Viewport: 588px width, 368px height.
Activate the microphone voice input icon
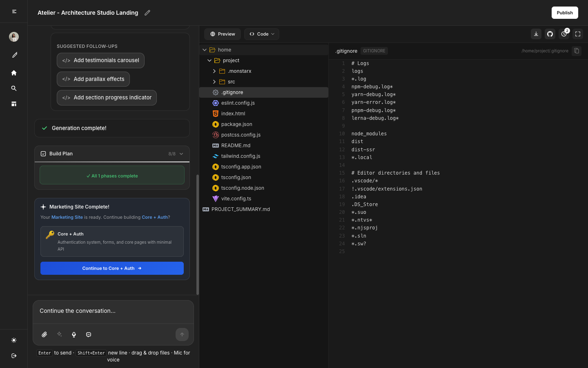(73, 334)
